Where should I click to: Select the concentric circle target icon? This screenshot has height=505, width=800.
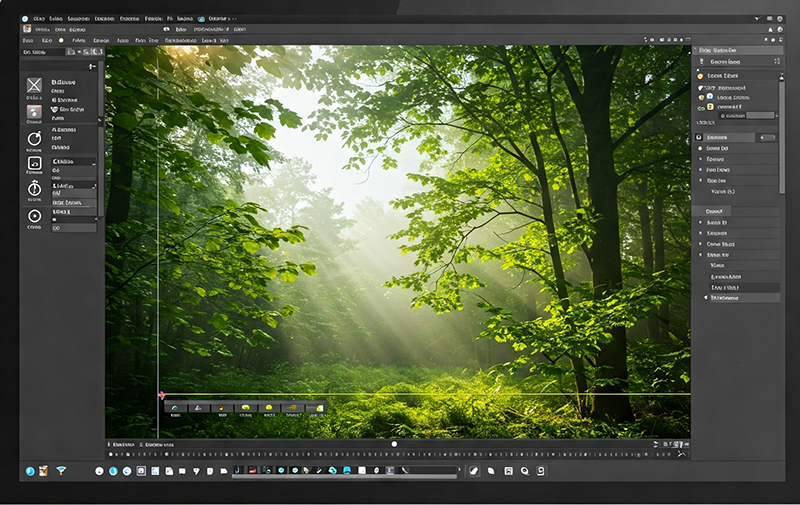[34, 215]
